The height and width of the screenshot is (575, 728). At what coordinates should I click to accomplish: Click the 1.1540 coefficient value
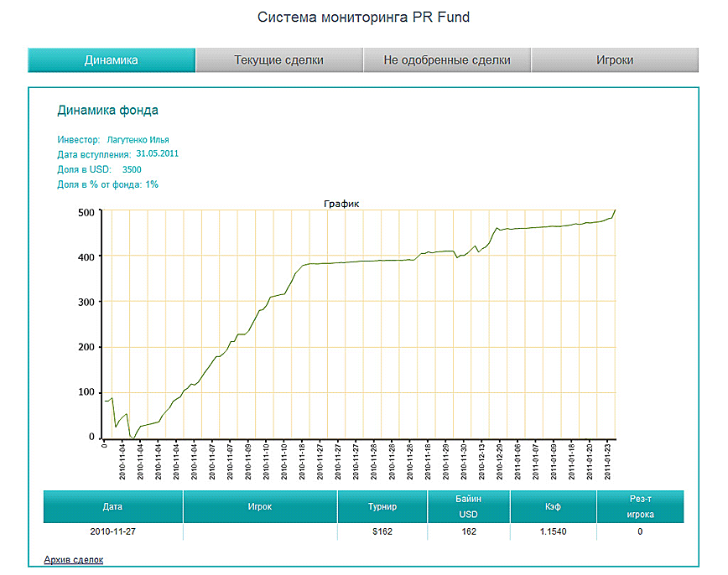pos(554,532)
